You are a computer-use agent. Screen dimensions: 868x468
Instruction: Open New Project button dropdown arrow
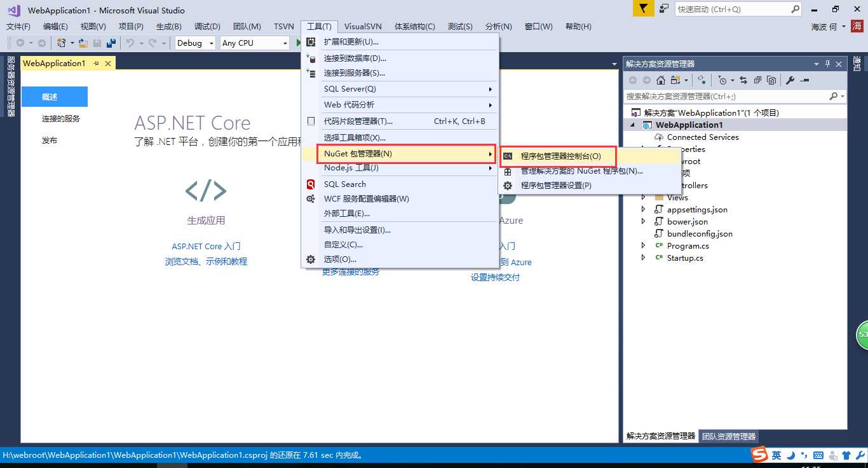pyautogui.click(x=72, y=43)
